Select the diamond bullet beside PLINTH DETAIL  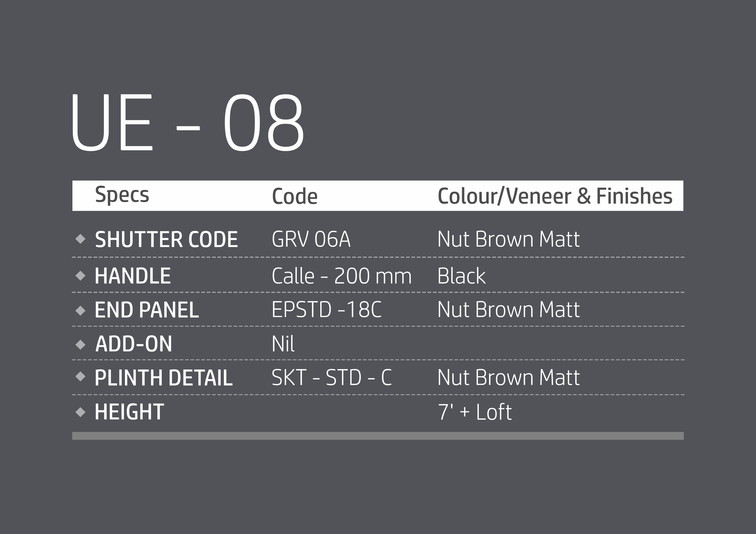coord(80,376)
